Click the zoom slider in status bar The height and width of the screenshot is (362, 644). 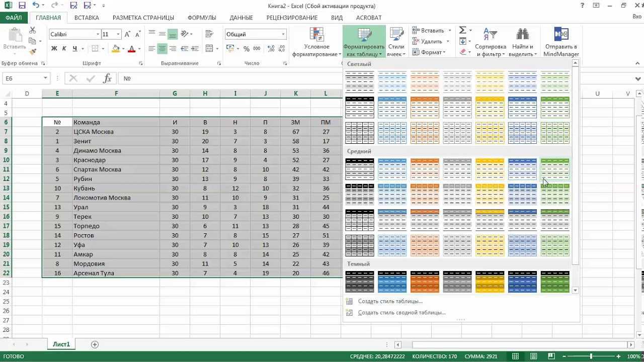(591, 356)
